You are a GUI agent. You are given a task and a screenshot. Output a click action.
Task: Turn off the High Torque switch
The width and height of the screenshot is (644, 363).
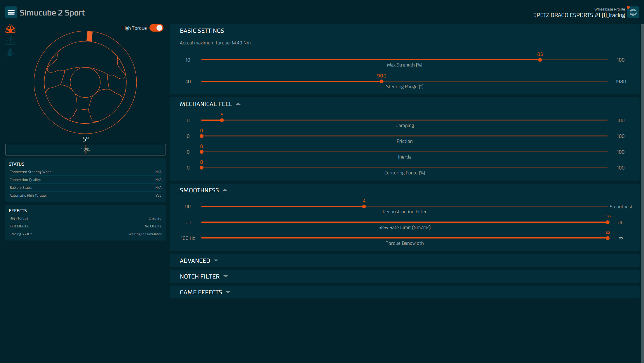(x=156, y=28)
